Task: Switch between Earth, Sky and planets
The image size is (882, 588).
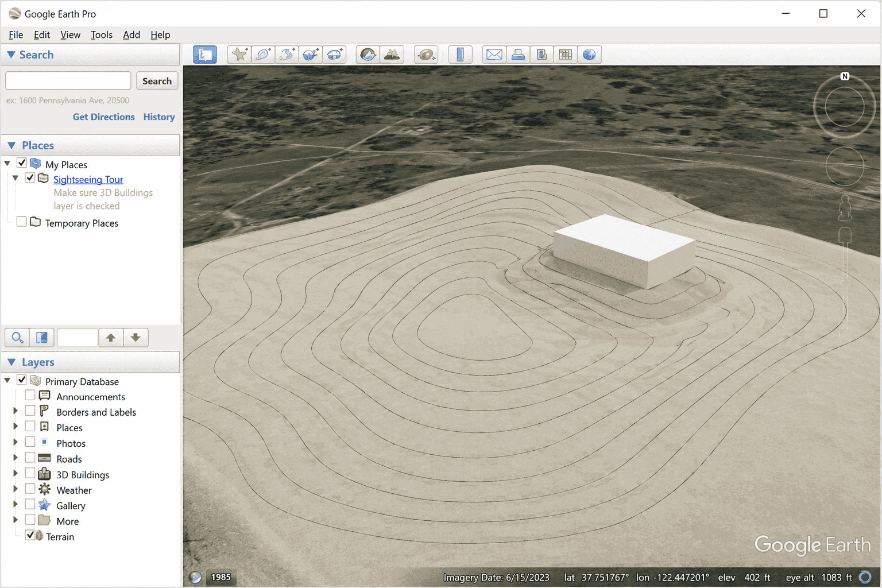Action: coord(426,55)
